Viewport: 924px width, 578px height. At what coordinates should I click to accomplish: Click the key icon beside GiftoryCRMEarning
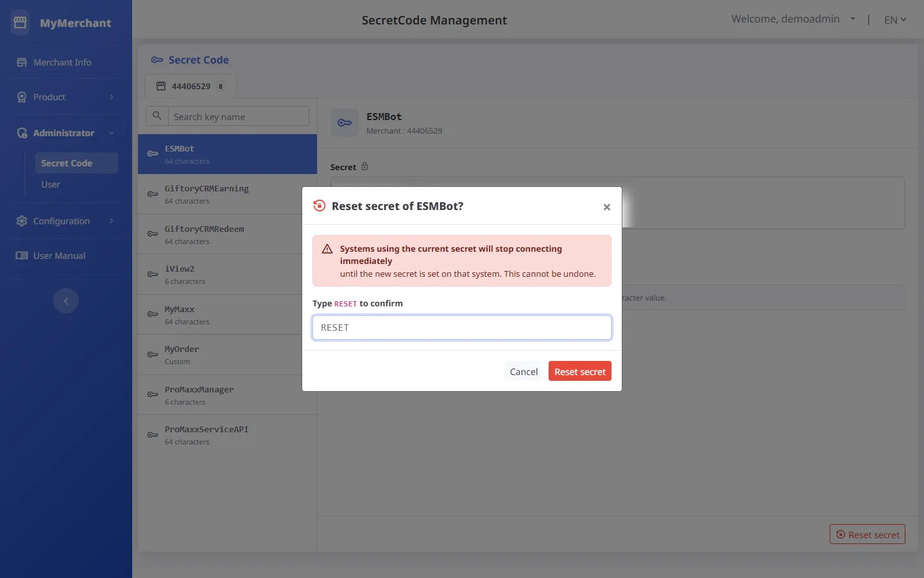coord(153,194)
